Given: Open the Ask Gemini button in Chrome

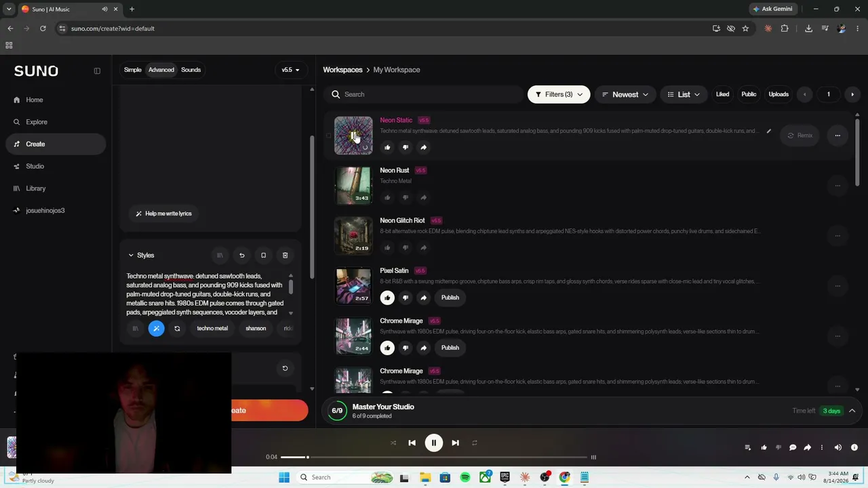Looking at the screenshot, I should [772, 9].
